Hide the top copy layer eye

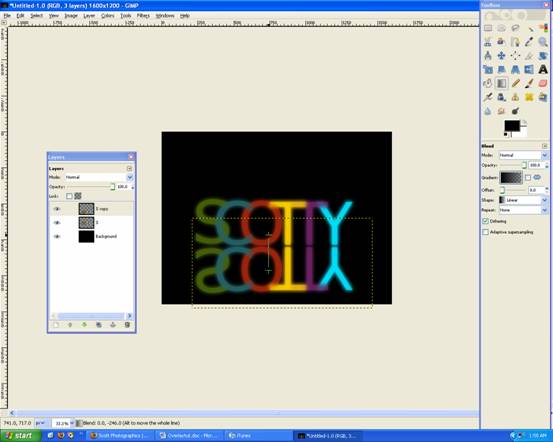click(57, 209)
